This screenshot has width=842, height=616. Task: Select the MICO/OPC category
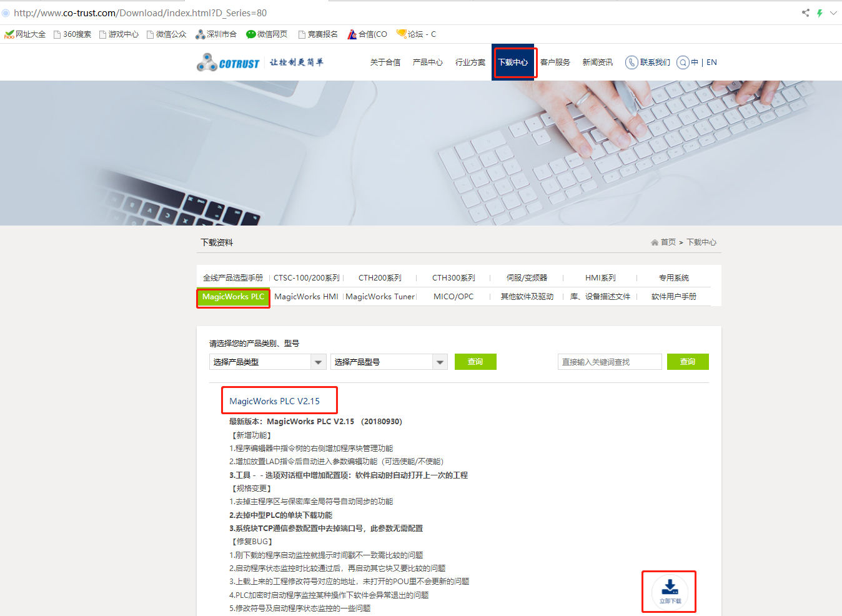(453, 297)
